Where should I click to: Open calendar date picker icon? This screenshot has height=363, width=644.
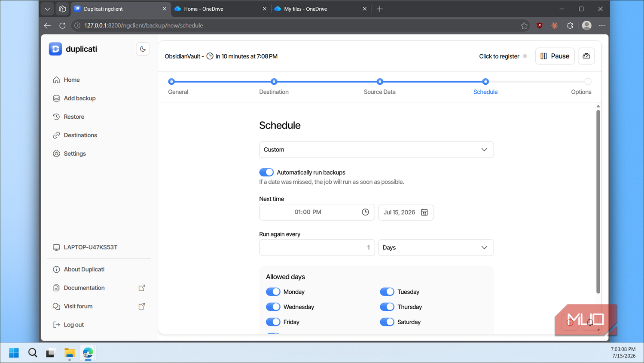click(x=424, y=212)
